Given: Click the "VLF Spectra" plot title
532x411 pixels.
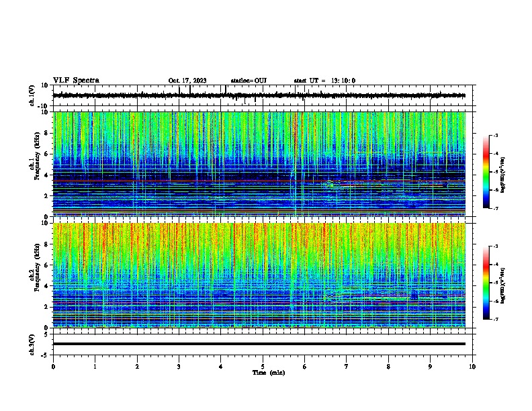Looking at the screenshot, I should click(76, 80).
